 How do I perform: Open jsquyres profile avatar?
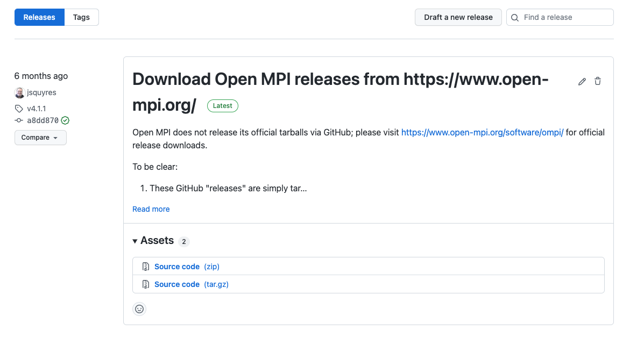19,92
